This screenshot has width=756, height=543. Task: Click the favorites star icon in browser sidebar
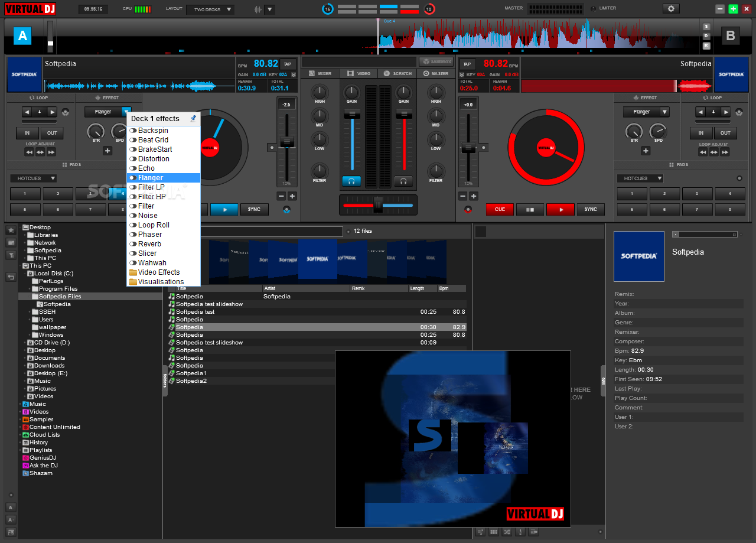pyautogui.click(x=11, y=230)
